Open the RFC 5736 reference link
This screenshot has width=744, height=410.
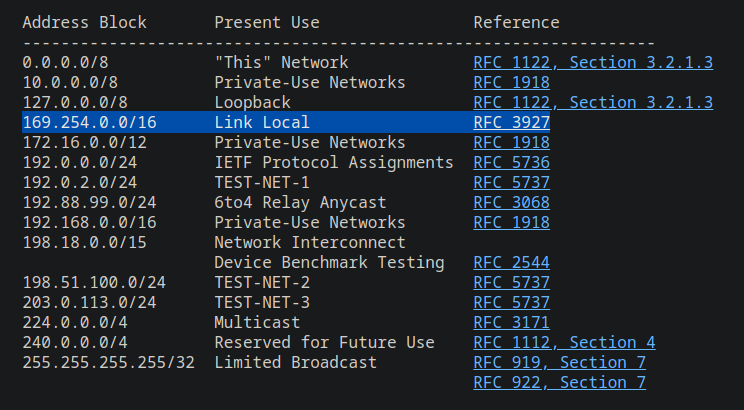click(512, 163)
